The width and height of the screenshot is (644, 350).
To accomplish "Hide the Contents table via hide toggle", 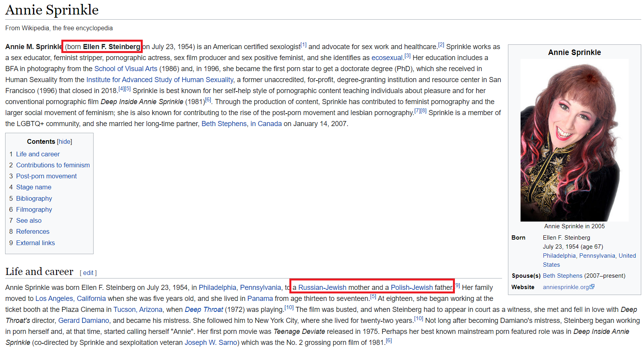I will click(x=64, y=141).
